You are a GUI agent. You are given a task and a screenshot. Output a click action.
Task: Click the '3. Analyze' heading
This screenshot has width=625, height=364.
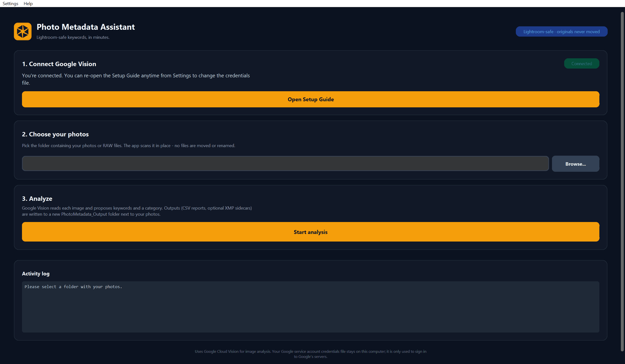pyautogui.click(x=37, y=199)
